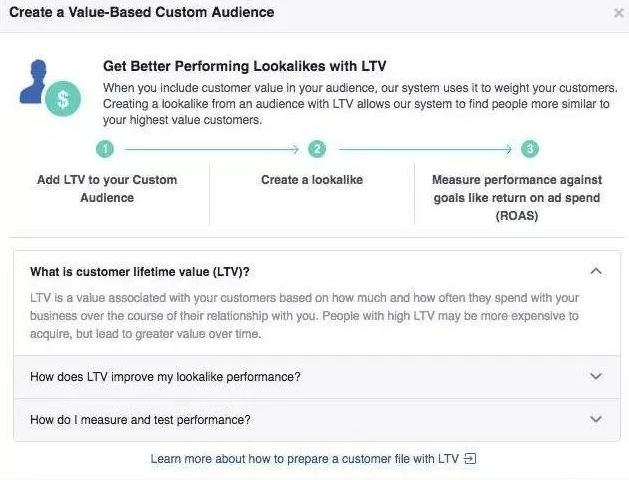Click arrow between steps 1 and 2
The width and height of the screenshot is (629, 480).
[212, 150]
